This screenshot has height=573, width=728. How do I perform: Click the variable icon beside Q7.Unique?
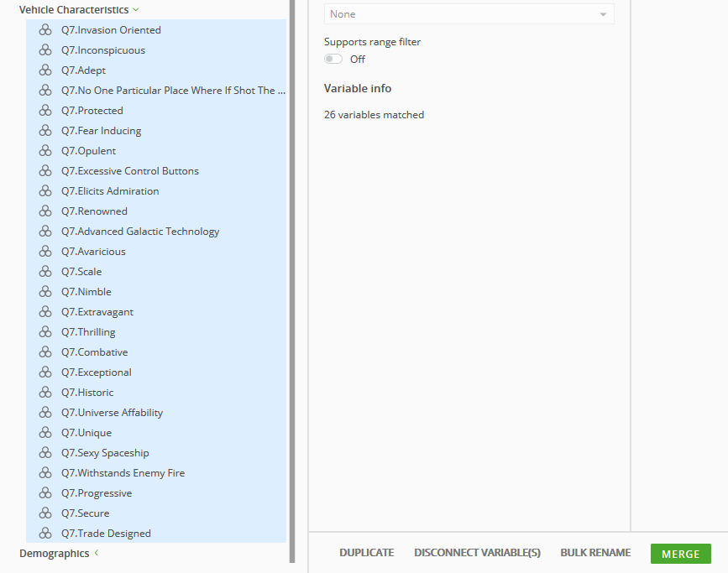pos(45,432)
